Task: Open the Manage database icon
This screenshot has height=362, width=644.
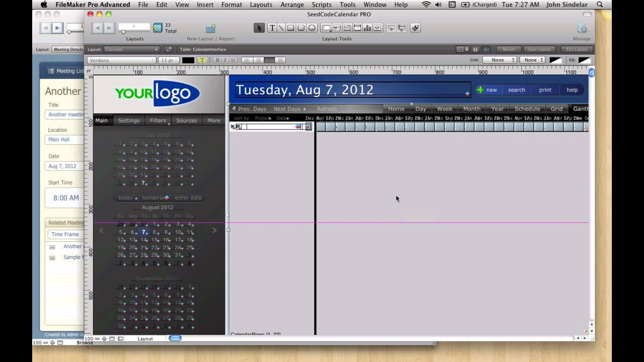Action: pyautogui.click(x=582, y=28)
